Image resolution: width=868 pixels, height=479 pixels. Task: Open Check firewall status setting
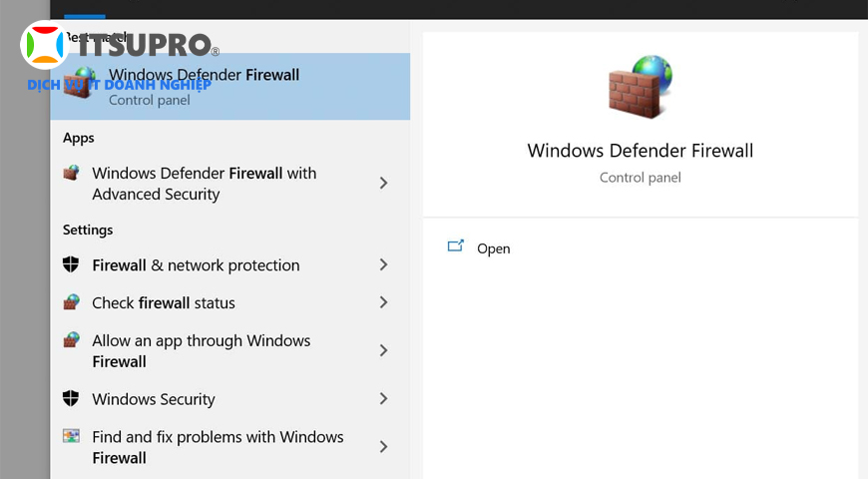(229, 303)
